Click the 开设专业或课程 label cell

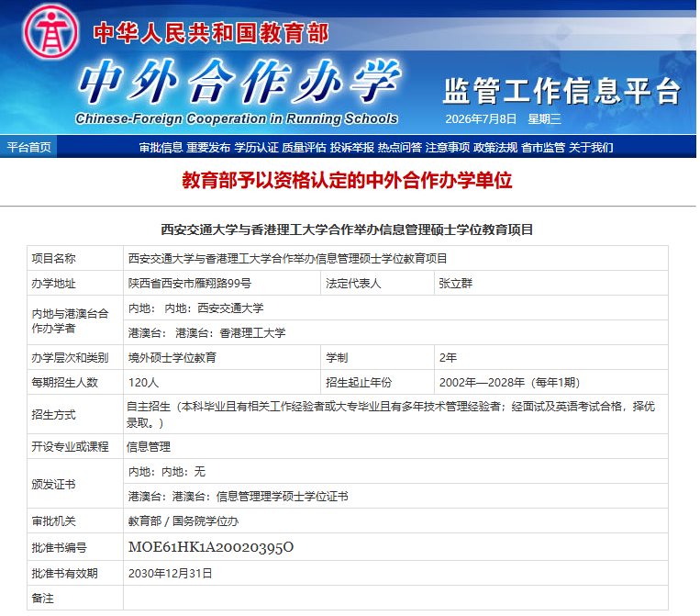pos(75,447)
